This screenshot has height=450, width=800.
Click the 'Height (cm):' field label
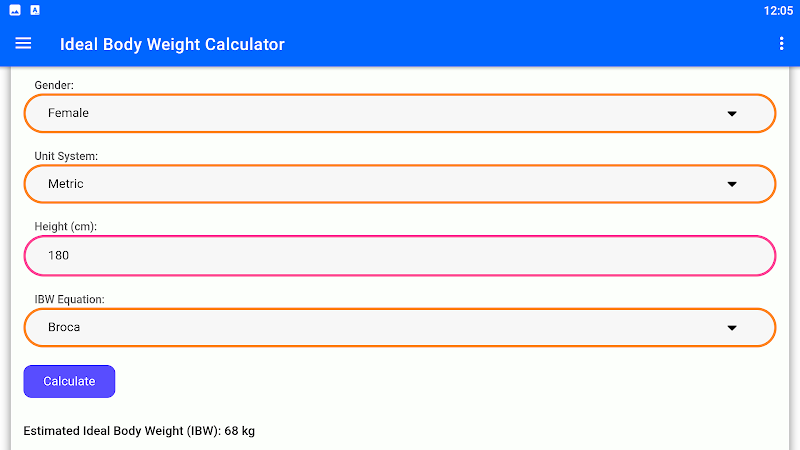65,228
